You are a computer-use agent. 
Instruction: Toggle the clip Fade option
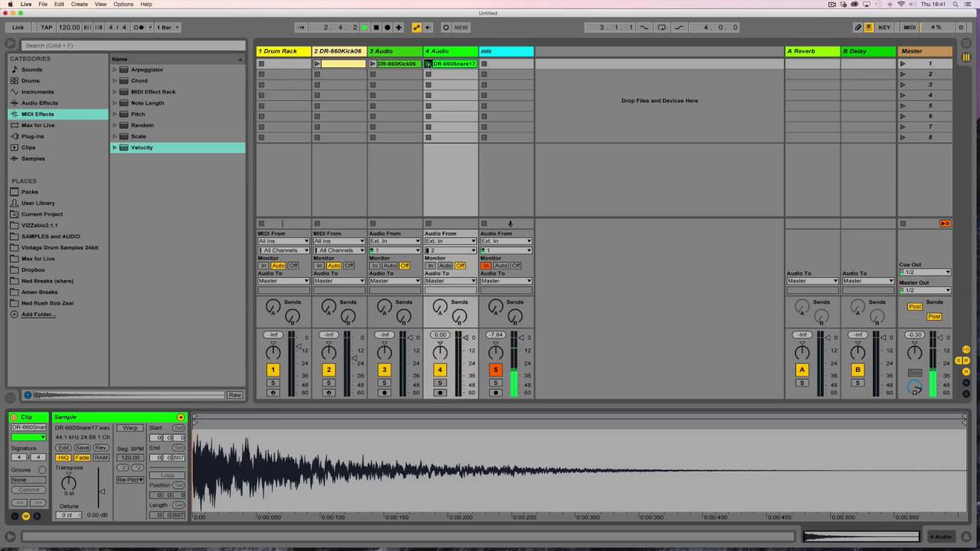point(82,458)
